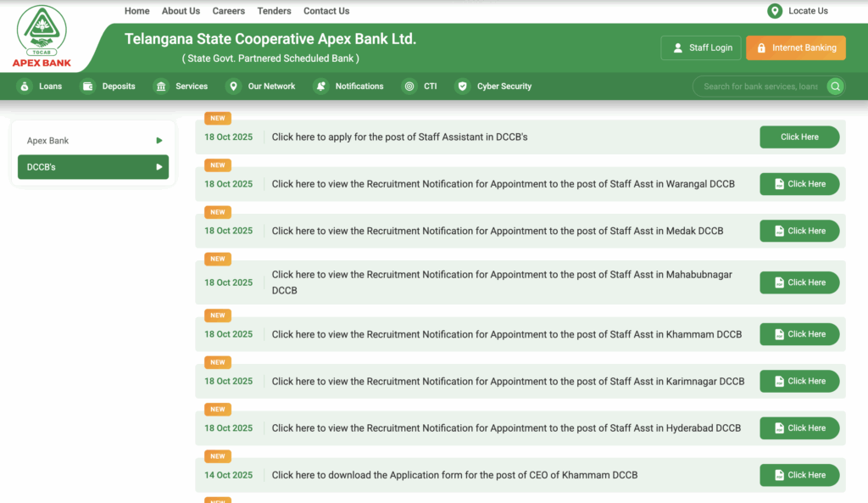The width and height of the screenshot is (868, 503).
Task: Select the Loans icon in the navigation bar
Action: tap(24, 86)
